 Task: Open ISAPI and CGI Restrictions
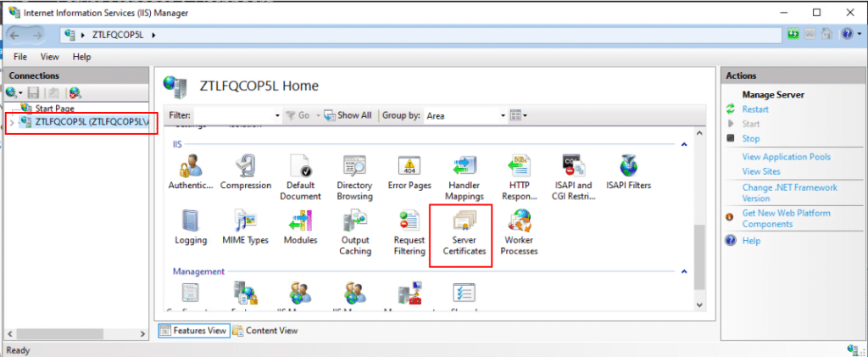click(574, 177)
